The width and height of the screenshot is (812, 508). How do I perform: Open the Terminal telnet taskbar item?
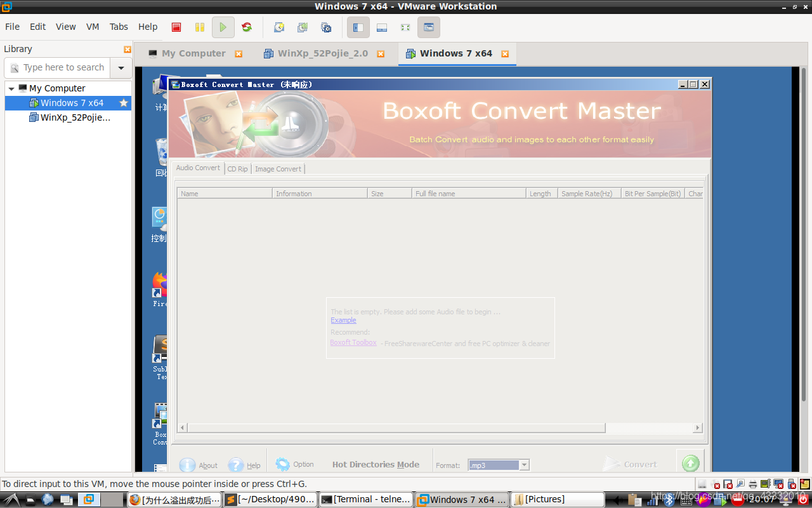click(365, 500)
